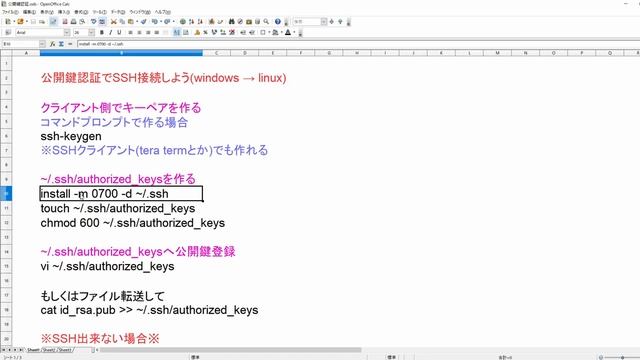
Task: Open the Navigator compass icon
Action: click(x=240, y=22)
